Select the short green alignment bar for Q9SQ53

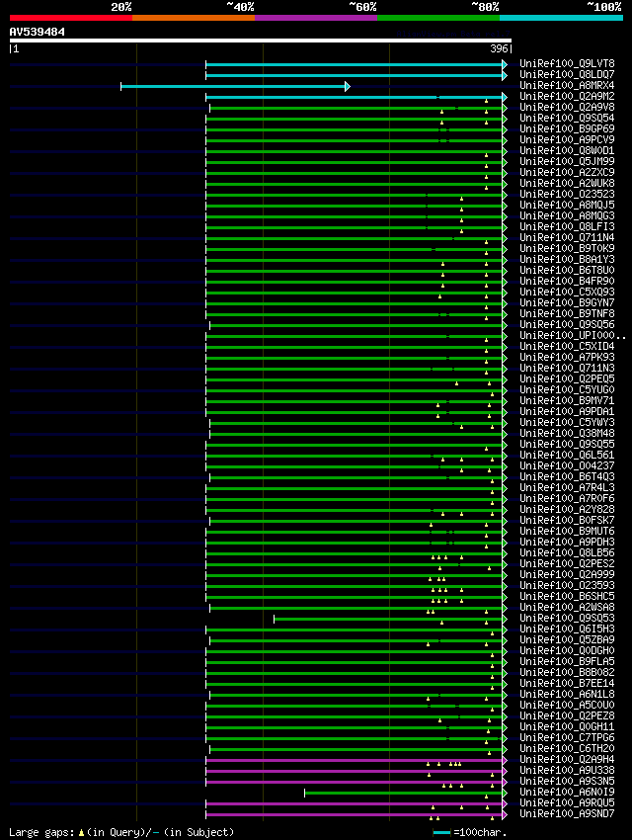pos(390,620)
